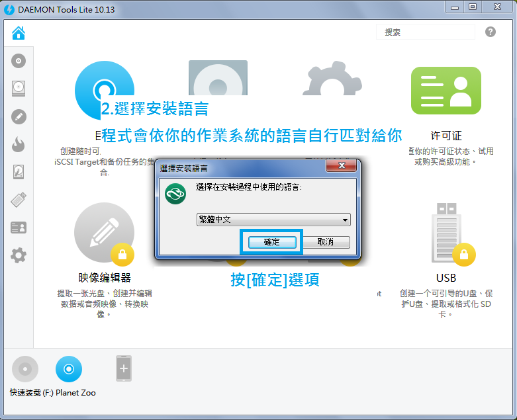Maximize the DAEMON Tools Lite window
The width and height of the screenshot is (517, 420).
click(x=473, y=7)
